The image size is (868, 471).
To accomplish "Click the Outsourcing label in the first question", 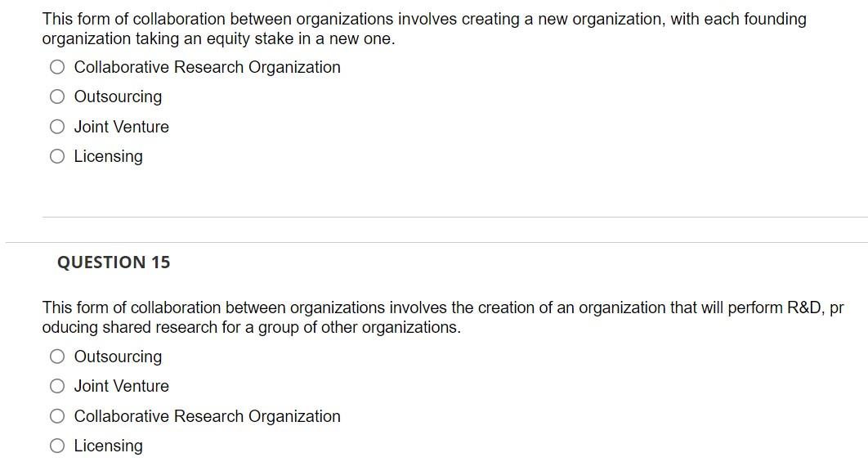I will coord(118,96).
